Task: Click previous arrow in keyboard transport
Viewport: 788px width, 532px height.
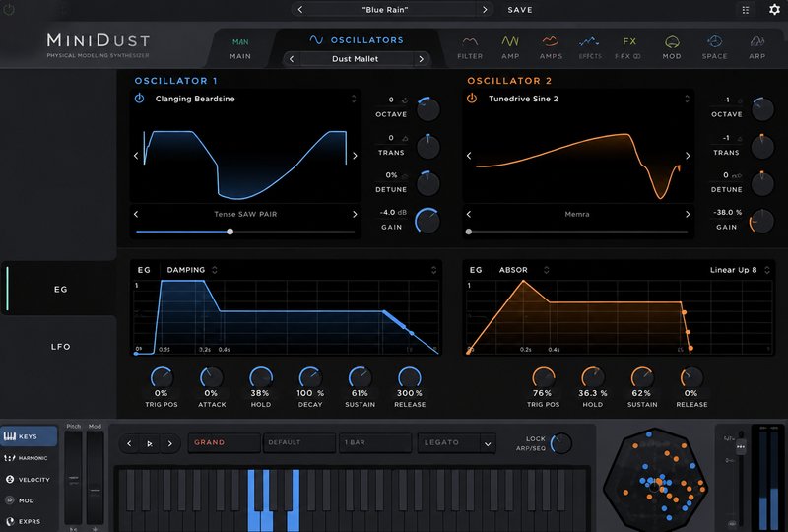Action: [x=129, y=443]
